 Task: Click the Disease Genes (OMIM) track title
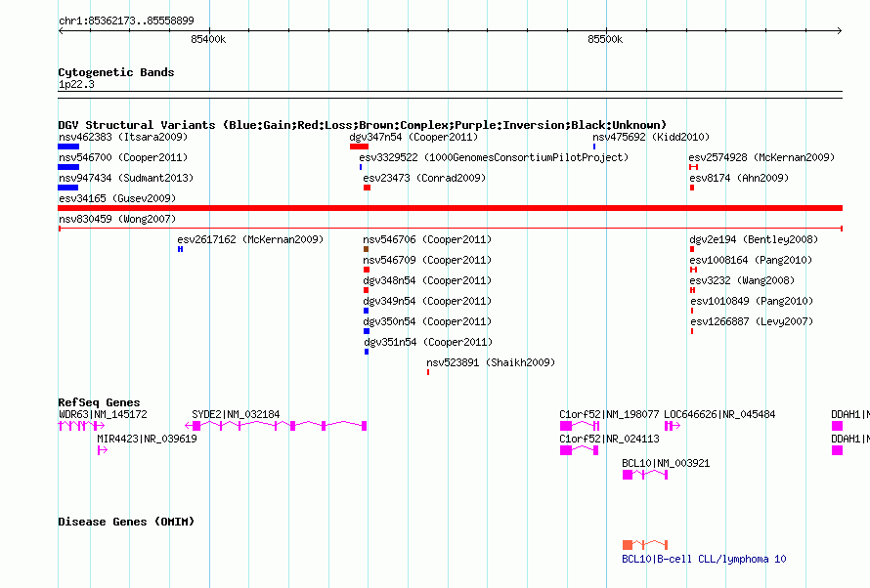[x=126, y=522]
